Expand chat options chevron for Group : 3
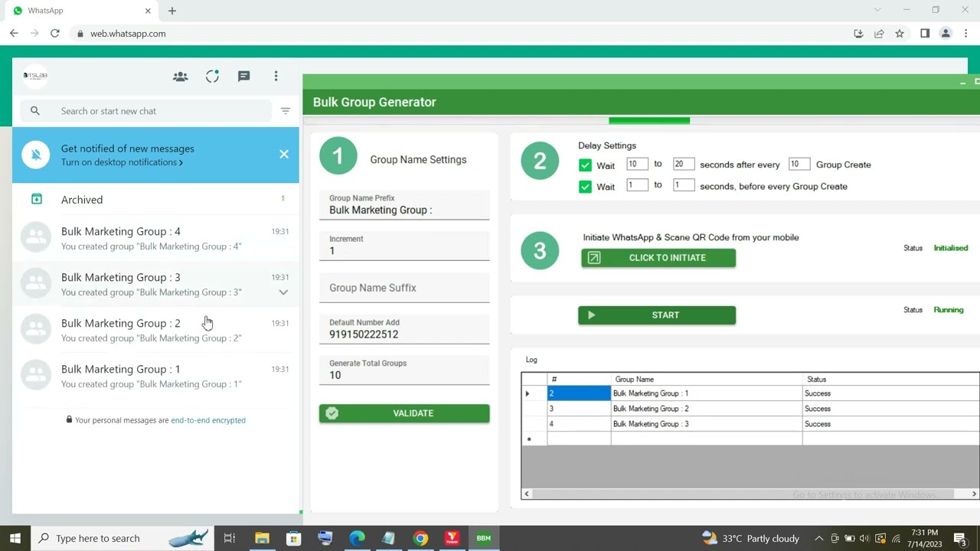 point(283,292)
